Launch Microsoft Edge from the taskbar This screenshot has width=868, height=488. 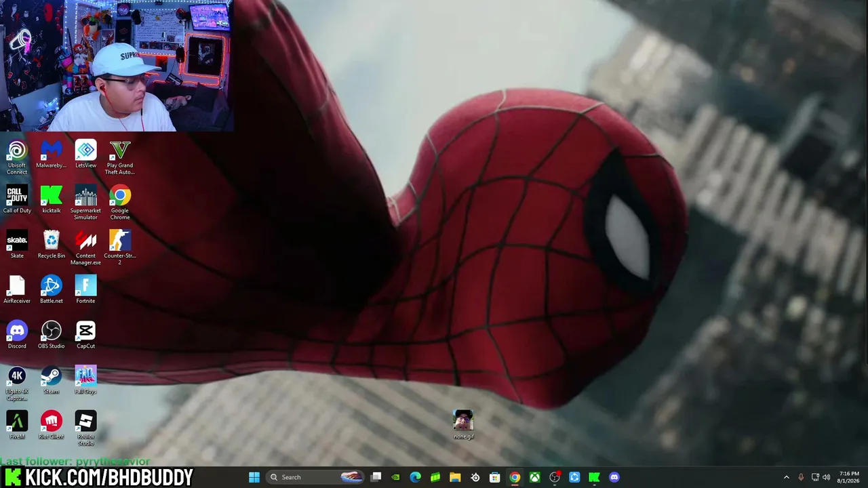pyautogui.click(x=416, y=477)
